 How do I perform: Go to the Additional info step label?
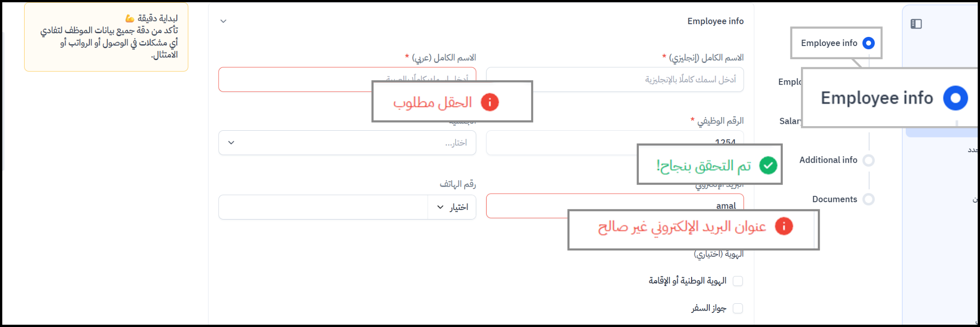(x=828, y=160)
